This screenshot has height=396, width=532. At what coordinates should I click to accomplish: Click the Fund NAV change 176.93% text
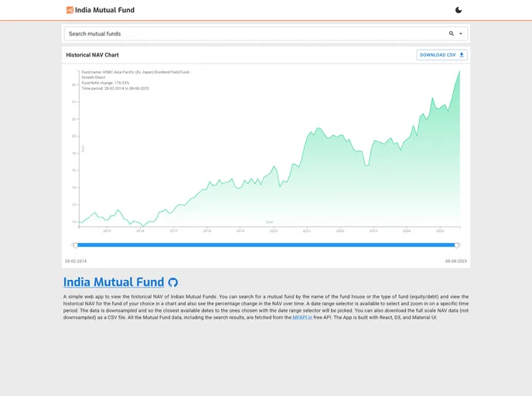click(105, 83)
